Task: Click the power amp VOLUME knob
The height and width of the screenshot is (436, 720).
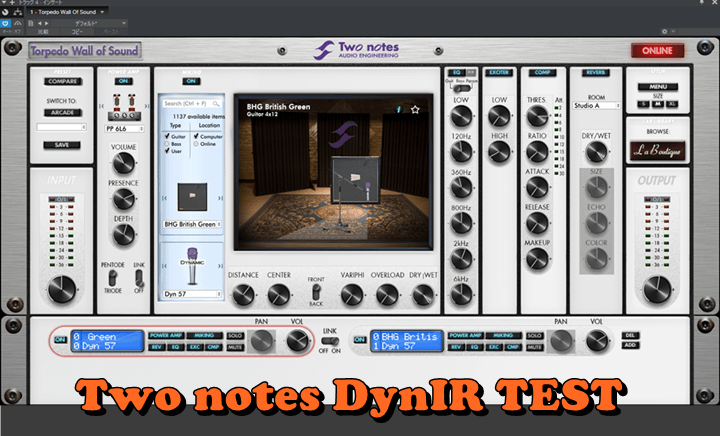Action: coord(124,163)
